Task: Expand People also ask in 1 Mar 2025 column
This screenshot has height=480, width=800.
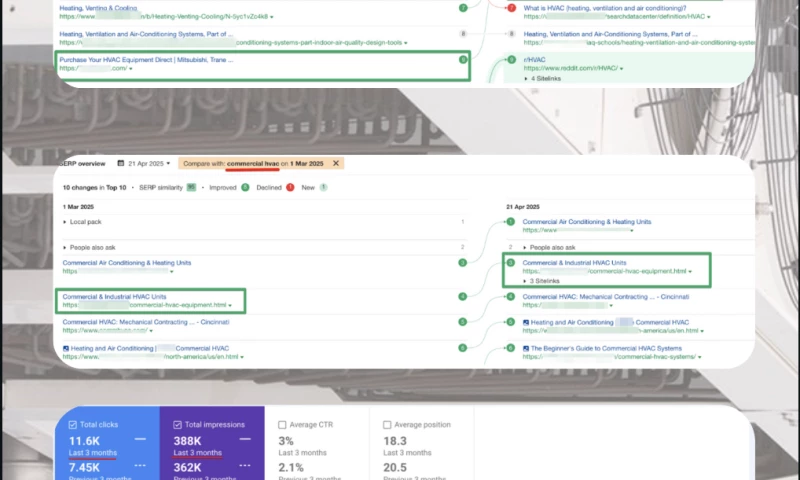Action: (x=89, y=247)
